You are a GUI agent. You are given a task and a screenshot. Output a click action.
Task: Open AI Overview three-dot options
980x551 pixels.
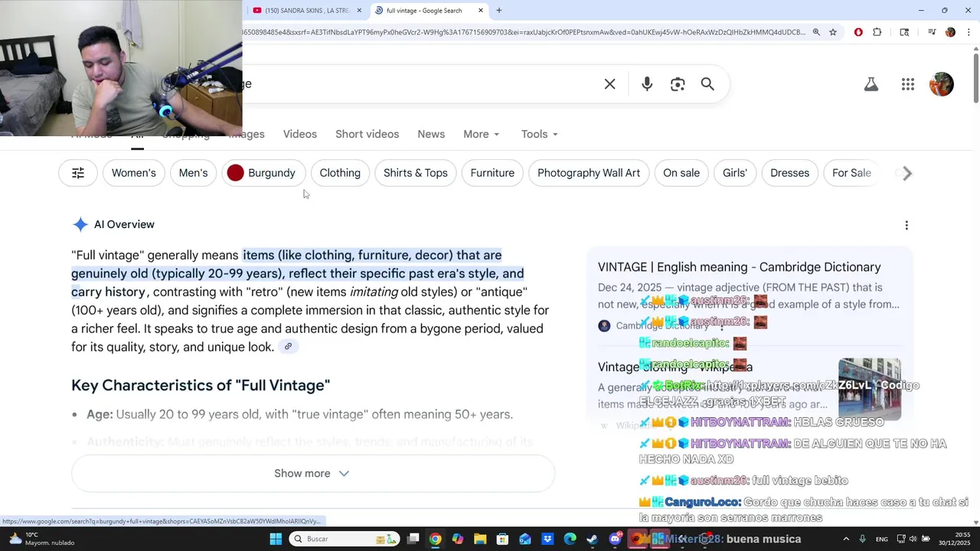(x=906, y=225)
